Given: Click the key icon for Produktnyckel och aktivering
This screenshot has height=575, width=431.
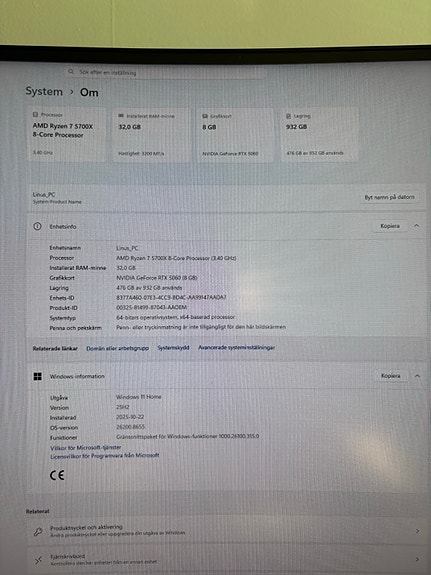Looking at the screenshot, I should [x=38, y=531].
